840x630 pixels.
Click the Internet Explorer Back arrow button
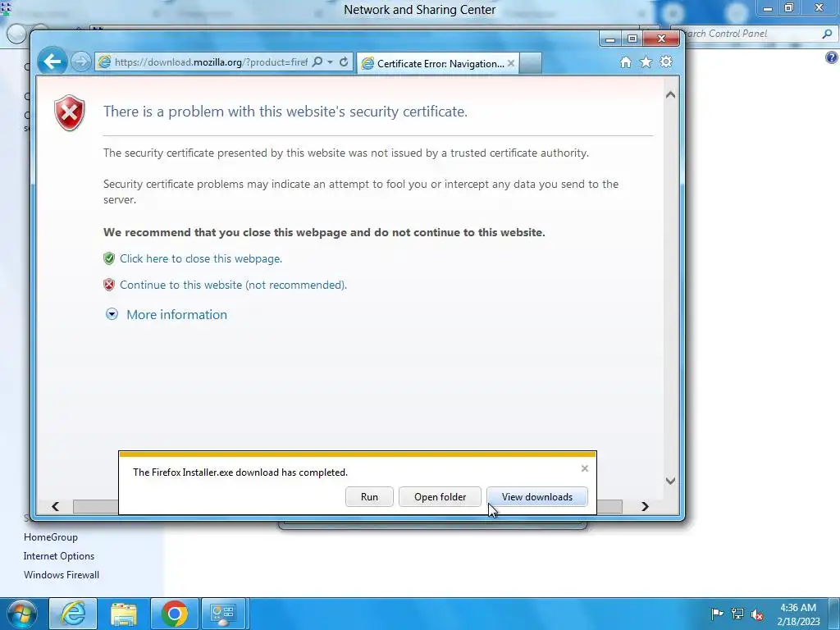coord(52,62)
